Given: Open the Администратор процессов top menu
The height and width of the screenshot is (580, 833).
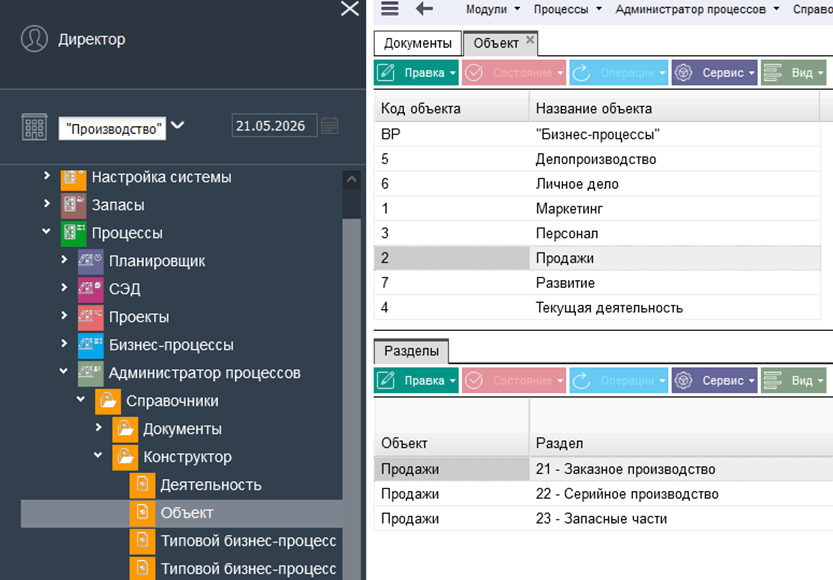Looking at the screenshot, I should pyautogui.click(x=697, y=9).
